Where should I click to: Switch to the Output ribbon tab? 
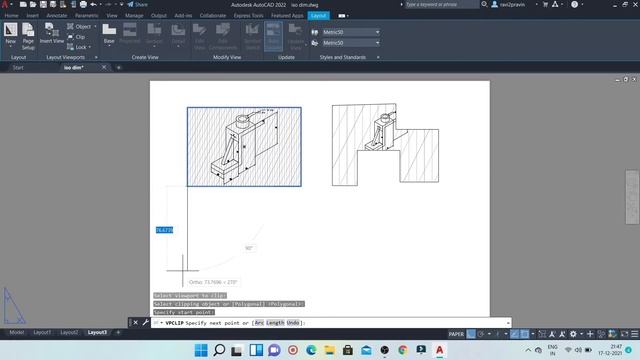[159, 16]
